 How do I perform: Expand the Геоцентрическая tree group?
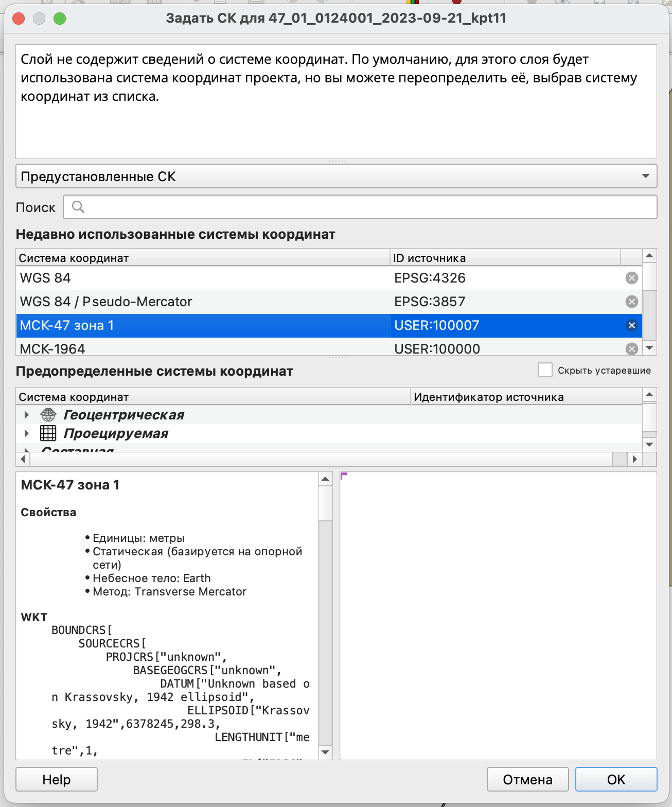point(27,415)
